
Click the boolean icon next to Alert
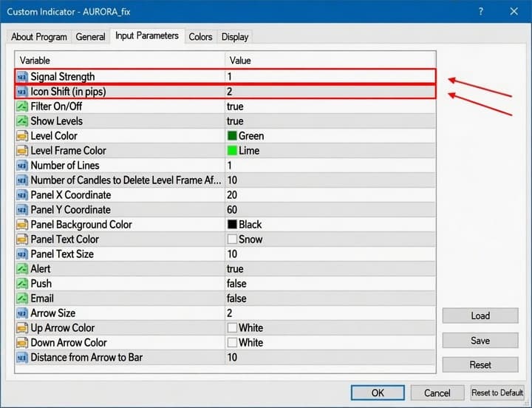pos(22,269)
